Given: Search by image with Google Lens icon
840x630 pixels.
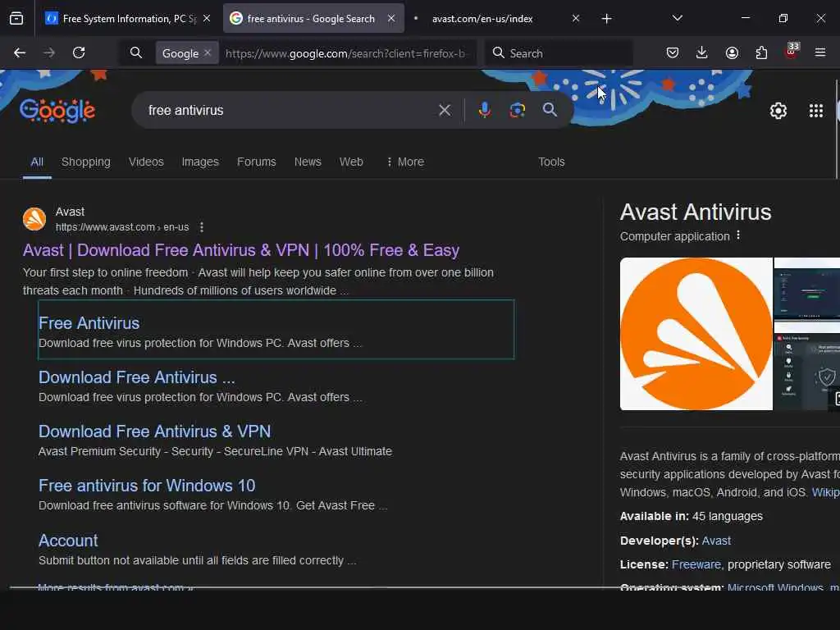Looking at the screenshot, I should 517,110.
